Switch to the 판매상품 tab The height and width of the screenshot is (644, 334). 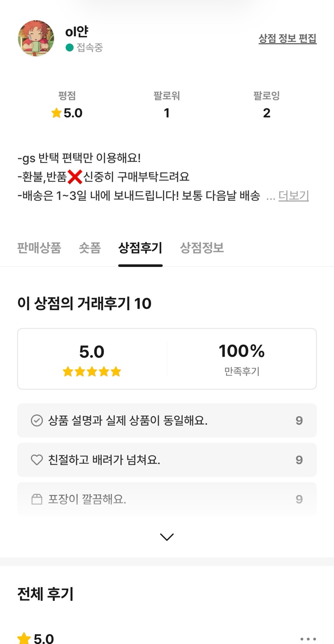(x=39, y=248)
